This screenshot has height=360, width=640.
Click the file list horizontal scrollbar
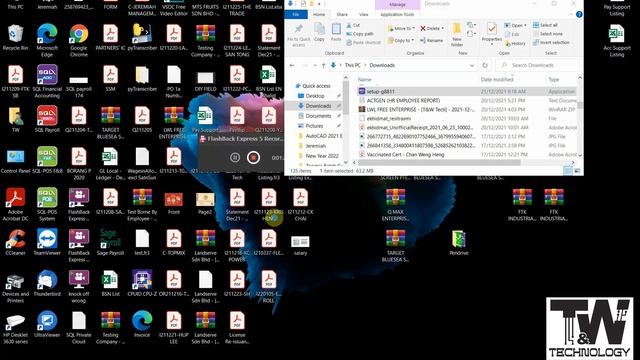(x=439, y=162)
